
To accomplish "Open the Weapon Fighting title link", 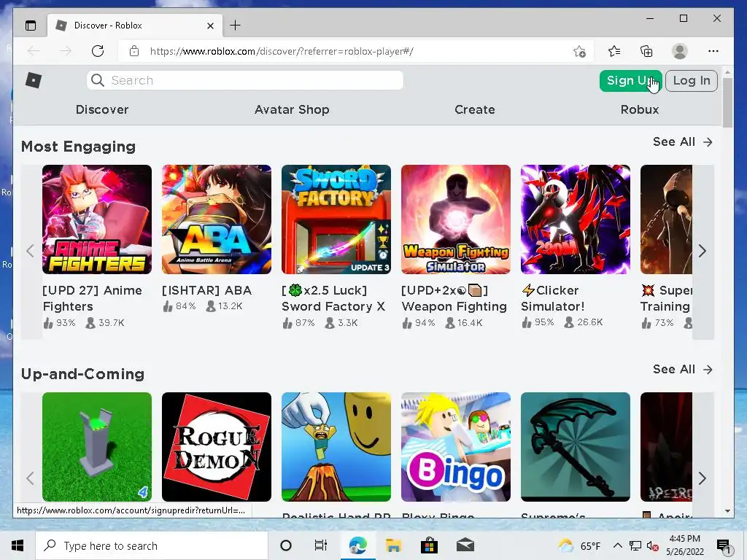I will tap(454, 298).
